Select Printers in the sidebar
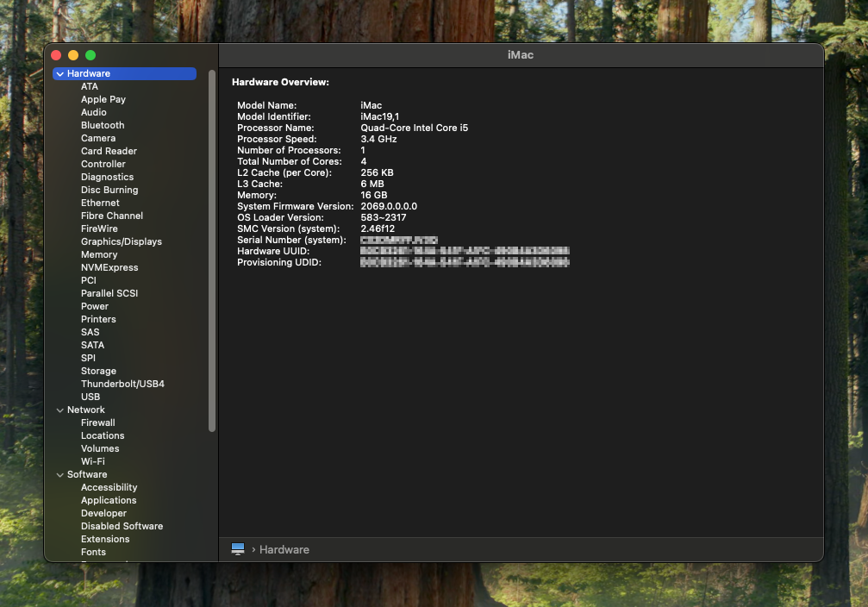868x607 pixels. click(98, 319)
